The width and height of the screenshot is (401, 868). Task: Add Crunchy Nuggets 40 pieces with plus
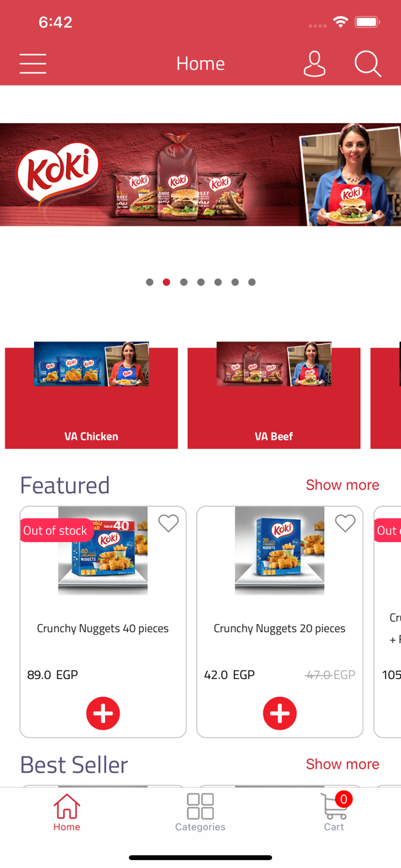(103, 713)
